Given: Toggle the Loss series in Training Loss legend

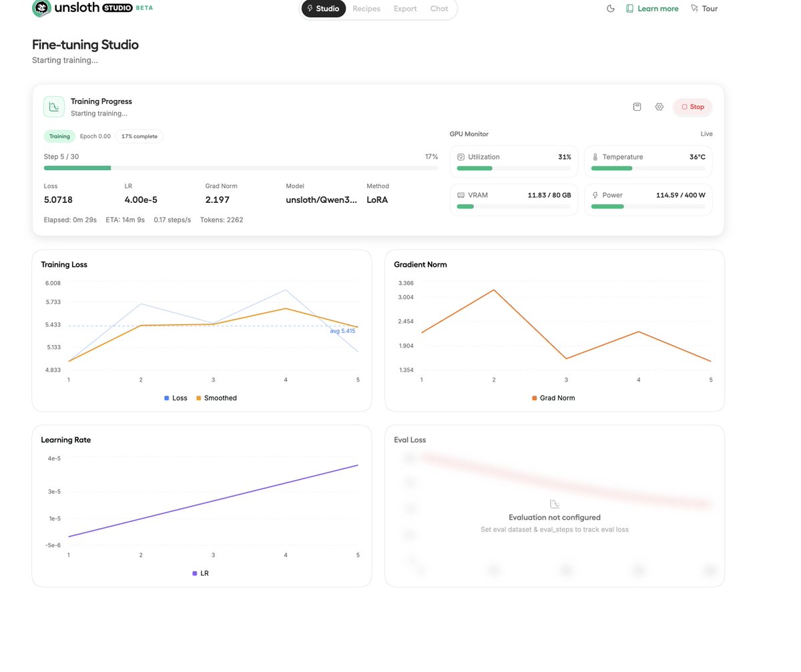Looking at the screenshot, I should point(175,398).
